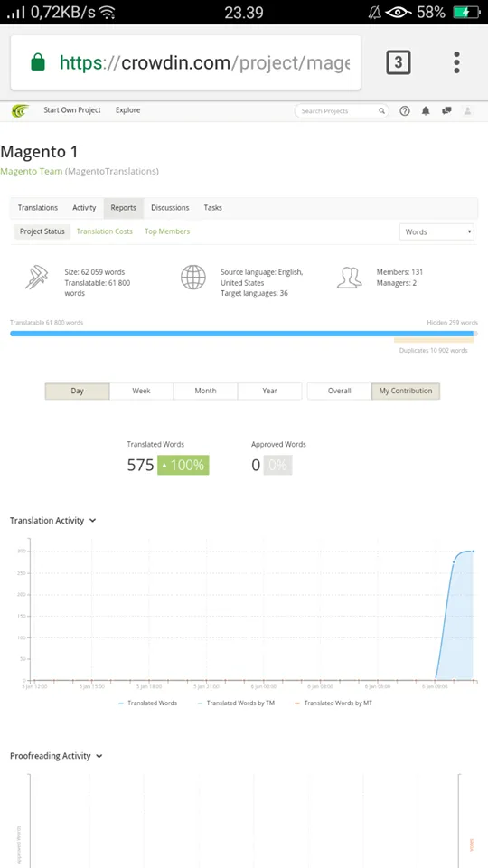The image size is (488, 868).
Task: Click the Target languages: 36 text
Action: click(254, 293)
